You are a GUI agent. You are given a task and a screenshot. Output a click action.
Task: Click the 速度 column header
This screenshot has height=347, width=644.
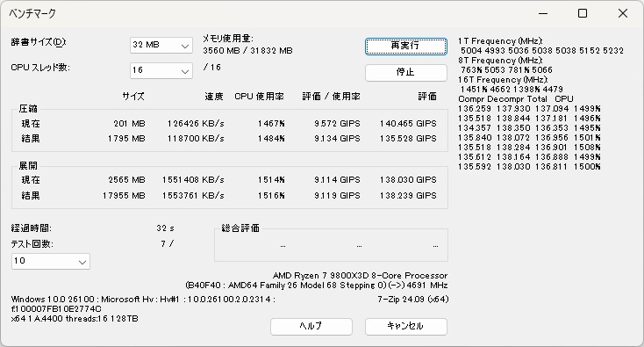(214, 97)
